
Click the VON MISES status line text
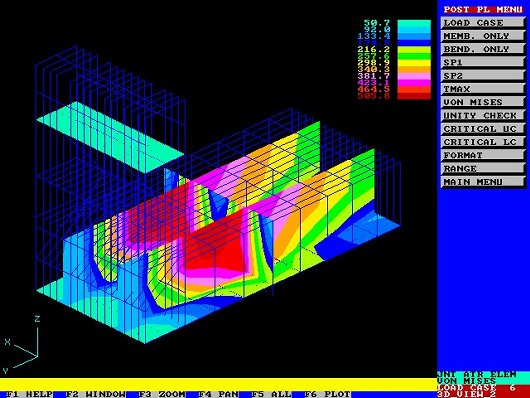pos(466,381)
